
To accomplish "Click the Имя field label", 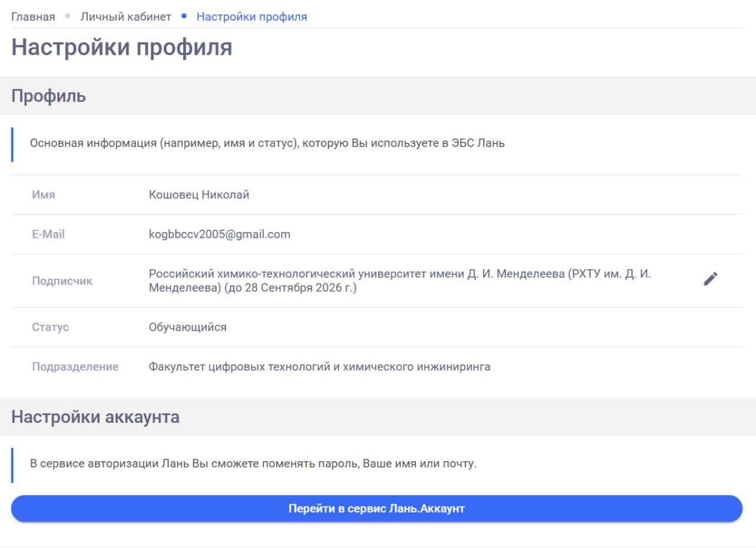I will [44, 195].
